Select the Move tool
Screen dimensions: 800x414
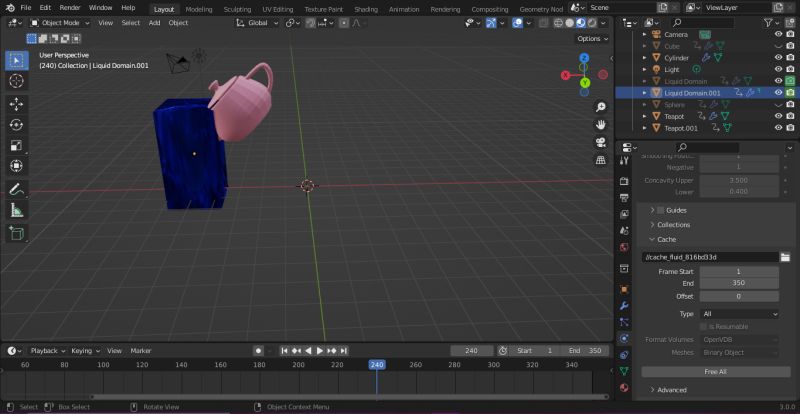[16, 105]
